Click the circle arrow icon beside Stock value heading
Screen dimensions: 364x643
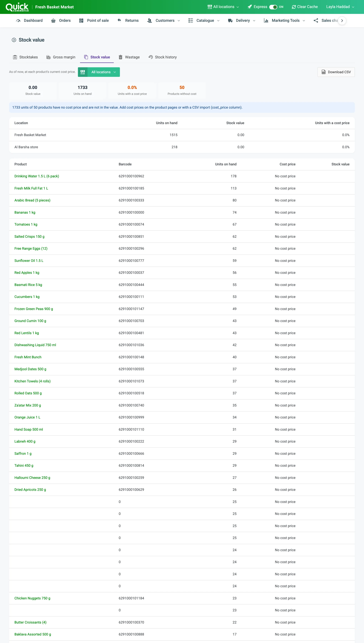click(x=14, y=40)
